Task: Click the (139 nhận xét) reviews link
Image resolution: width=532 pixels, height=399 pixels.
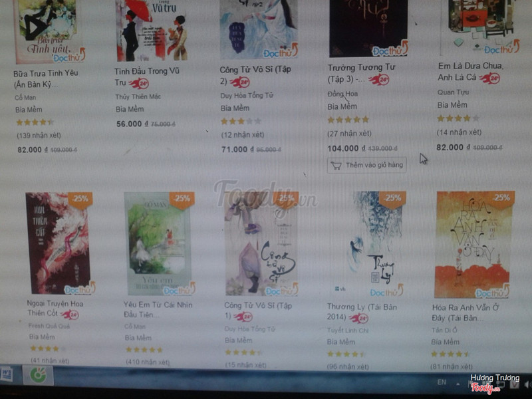Action: coord(39,136)
